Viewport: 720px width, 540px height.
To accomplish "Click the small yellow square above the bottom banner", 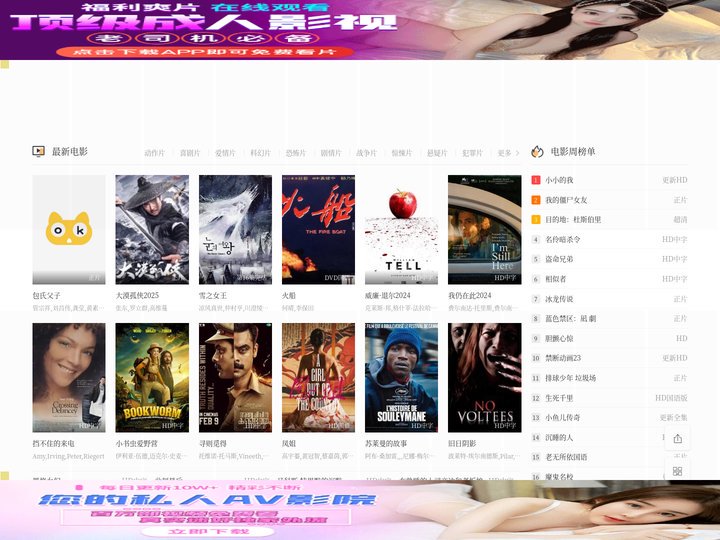I will (x=5, y=475).
